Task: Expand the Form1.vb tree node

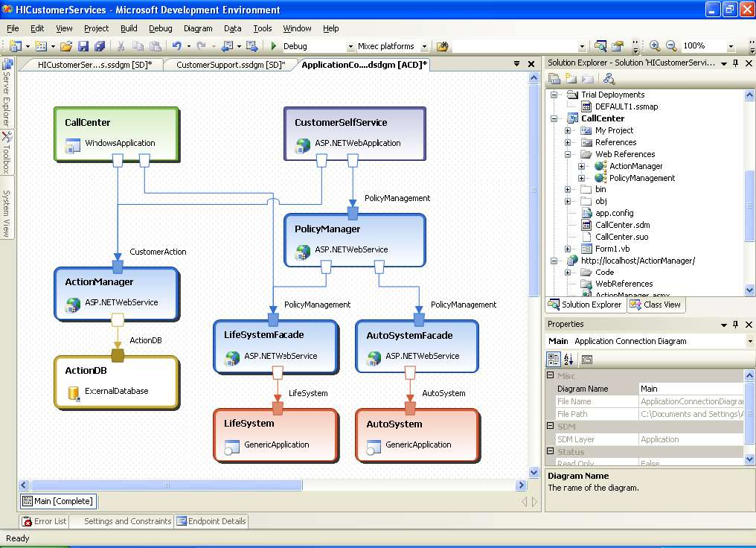Action: click(568, 249)
